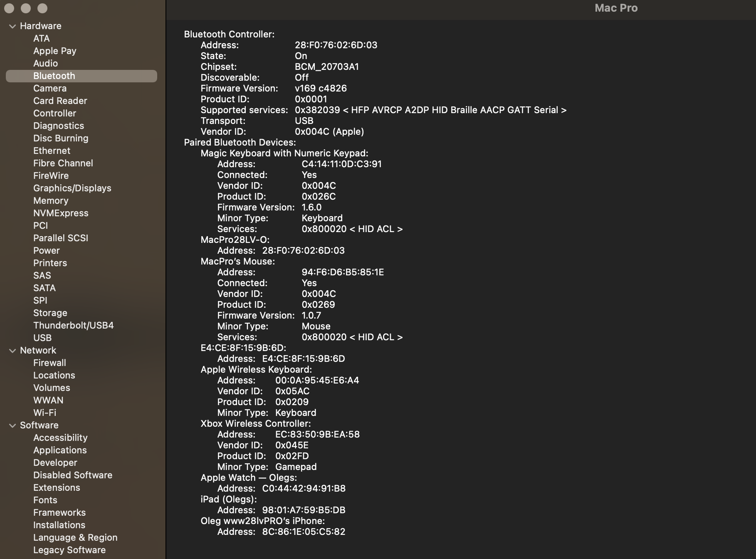Open Printers in the sidebar
Screen dimensions: 756x559
point(50,263)
